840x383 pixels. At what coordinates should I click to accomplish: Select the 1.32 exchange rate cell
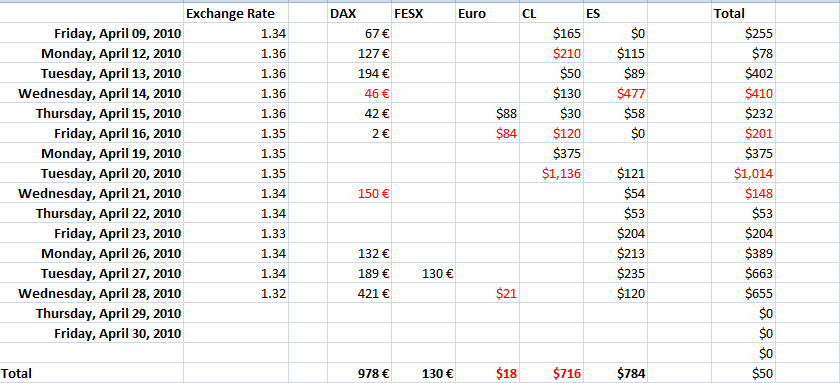pos(236,294)
